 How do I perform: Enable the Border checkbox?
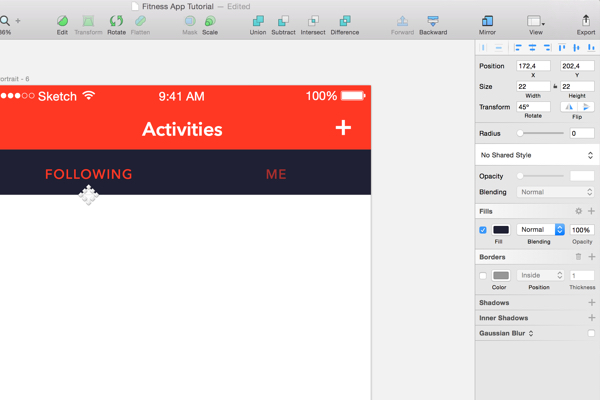[483, 276]
